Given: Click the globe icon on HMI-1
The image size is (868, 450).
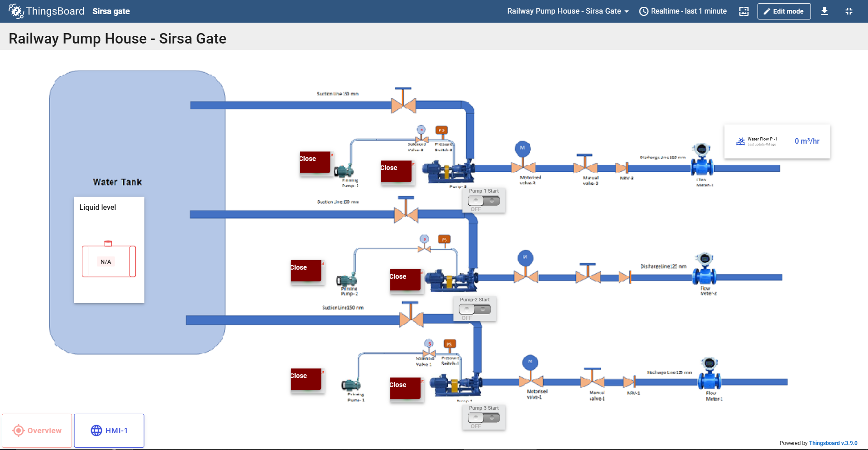Looking at the screenshot, I should (x=96, y=431).
